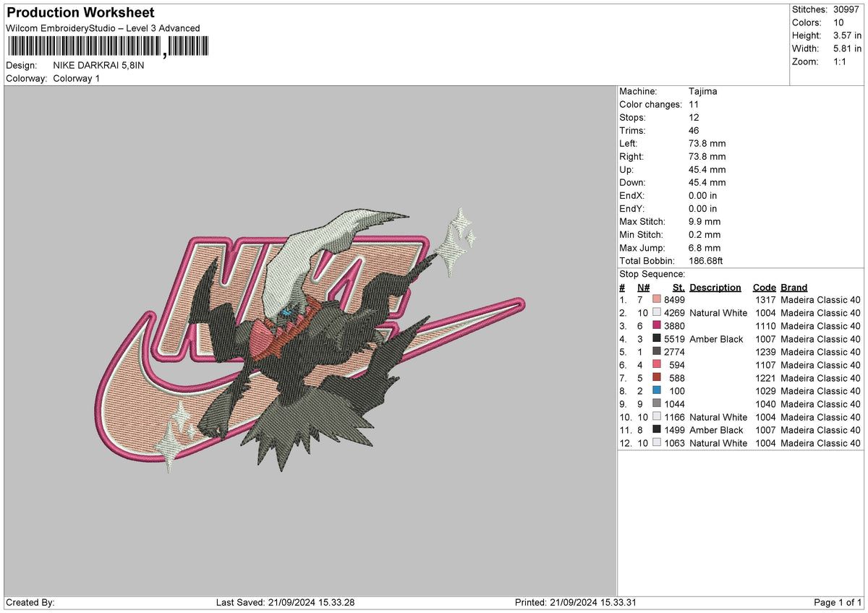
Task: Click the Description column header
Action: (x=715, y=288)
